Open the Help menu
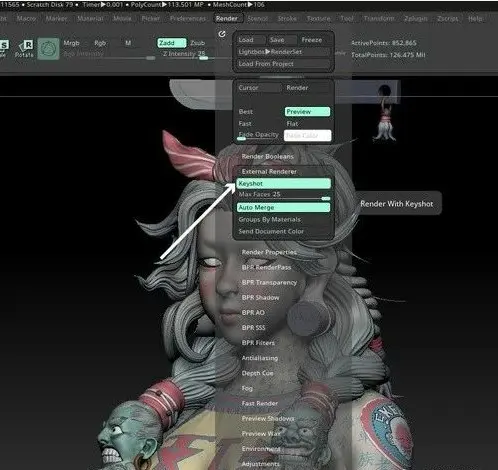The height and width of the screenshot is (470, 498). 475,19
